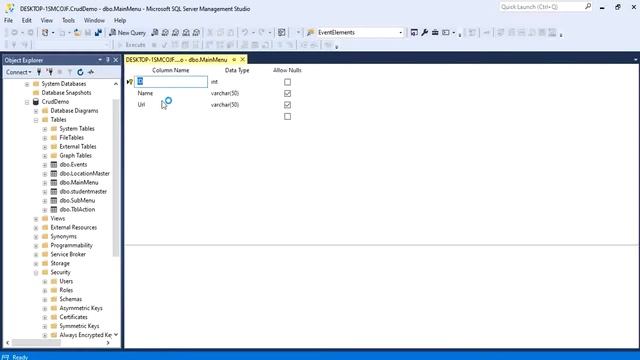640x360 pixels.
Task: Click the Find in Files icon left of EventElements
Action: point(311,33)
